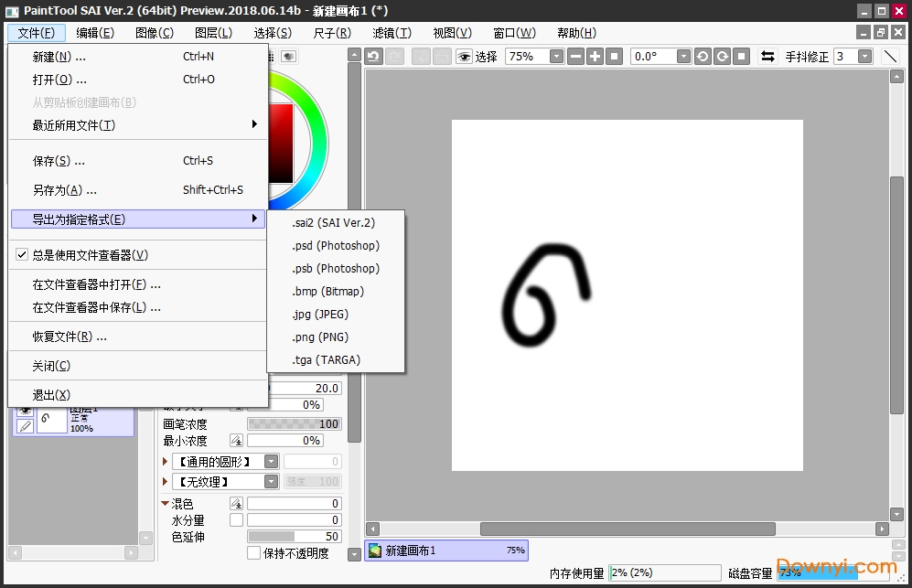Click the 色延伸 slider bar
This screenshot has width=912, height=588.
tap(294, 537)
